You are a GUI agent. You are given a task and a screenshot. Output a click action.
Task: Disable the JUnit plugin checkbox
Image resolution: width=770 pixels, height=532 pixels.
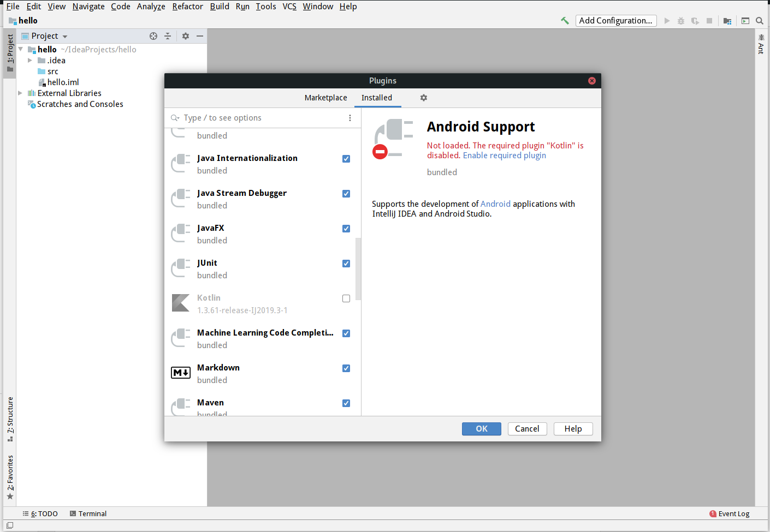pos(346,264)
